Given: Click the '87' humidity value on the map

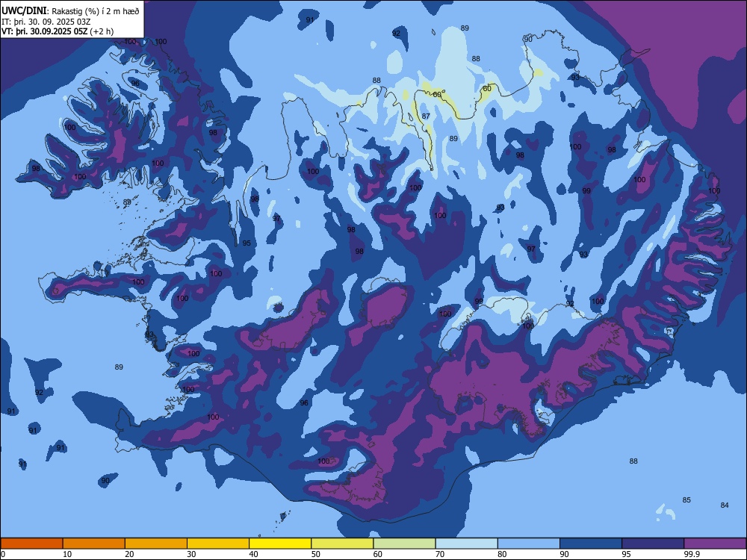Looking at the screenshot, I should pyautogui.click(x=426, y=116).
